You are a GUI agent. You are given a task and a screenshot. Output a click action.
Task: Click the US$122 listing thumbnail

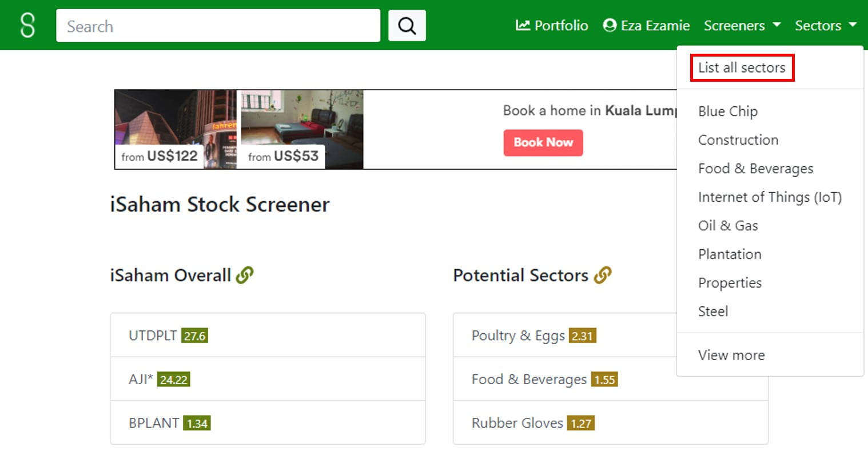point(175,129)
